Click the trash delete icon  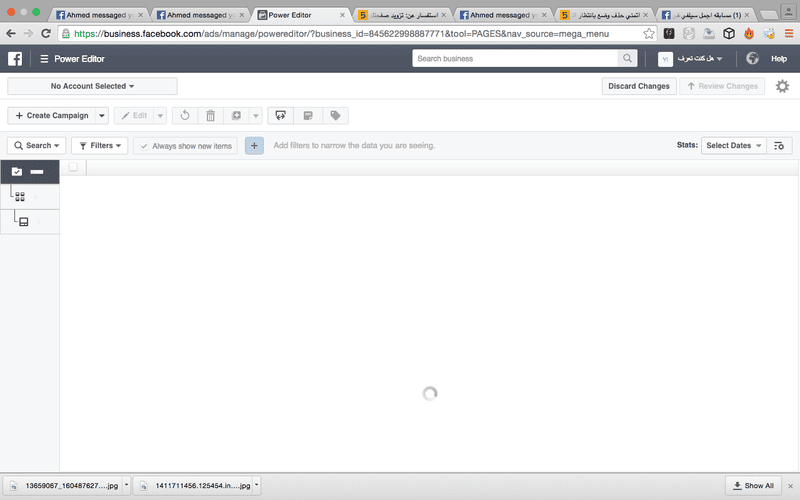(x=210, y=116)
